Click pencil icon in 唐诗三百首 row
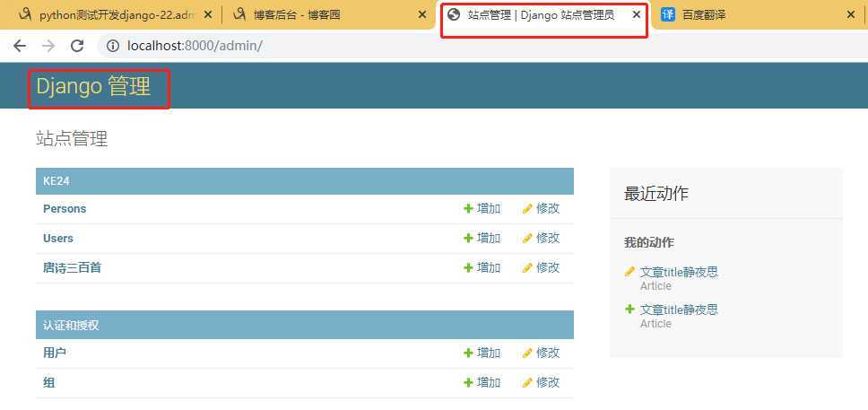 coord(527,267)
